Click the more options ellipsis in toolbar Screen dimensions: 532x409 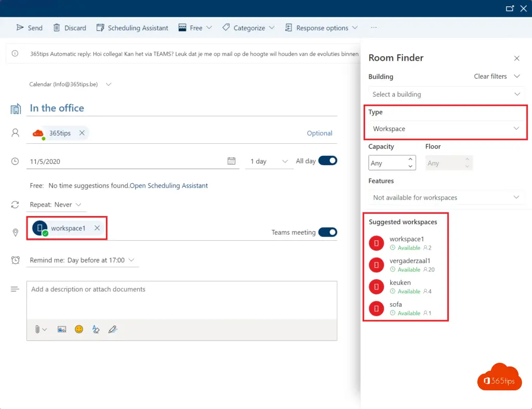click(x=374, y=28)
